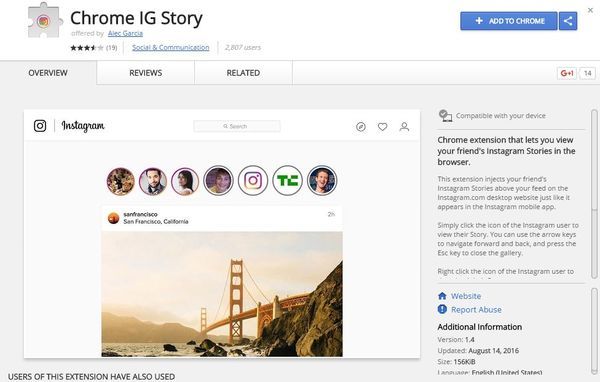The height and width of the screenshot is (382, 600).
Task: Click the Add to Chrome button
Action: [x=509, y=21]
